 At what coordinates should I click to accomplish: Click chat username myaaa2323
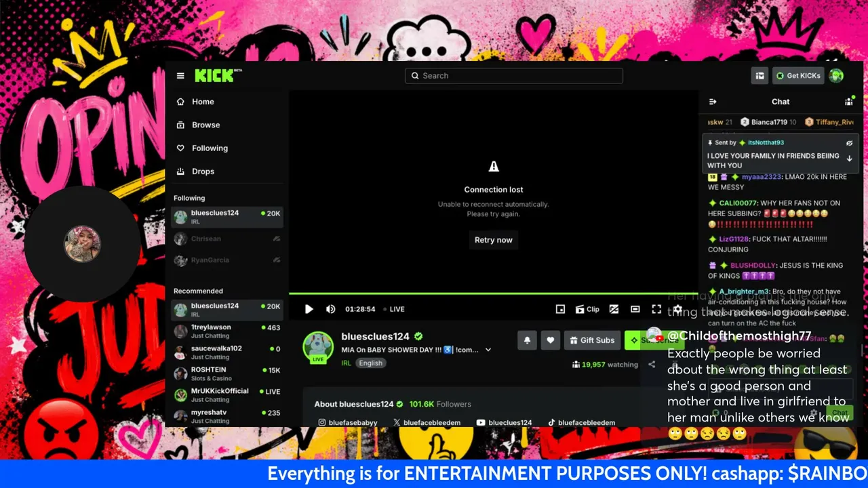[x=762, y=177]
